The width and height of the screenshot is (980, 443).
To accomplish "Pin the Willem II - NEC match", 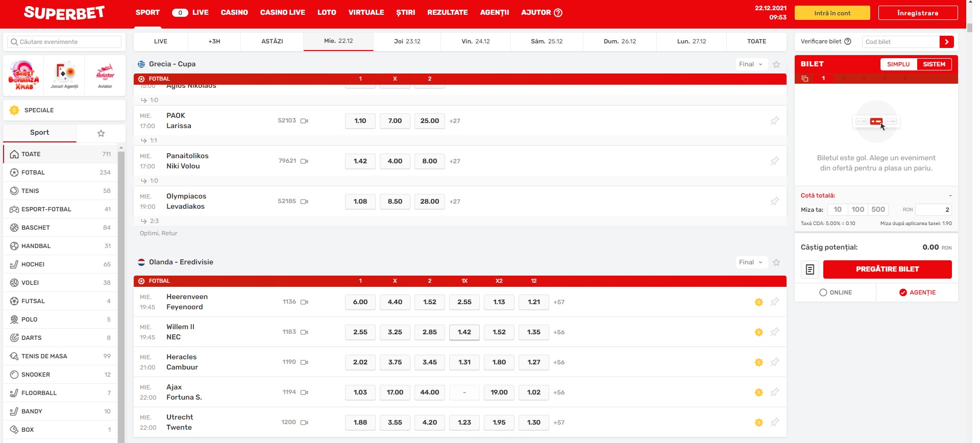I will pyautogui.click(x=775, y=332).
